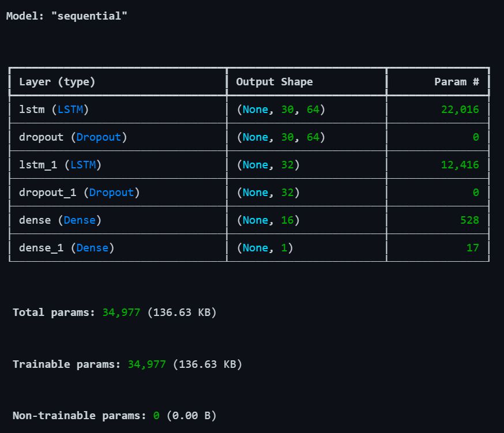Click the 12,416 parameter count
Image resolution: width=504 pixels, height=433 pixels.
[460, 165]
